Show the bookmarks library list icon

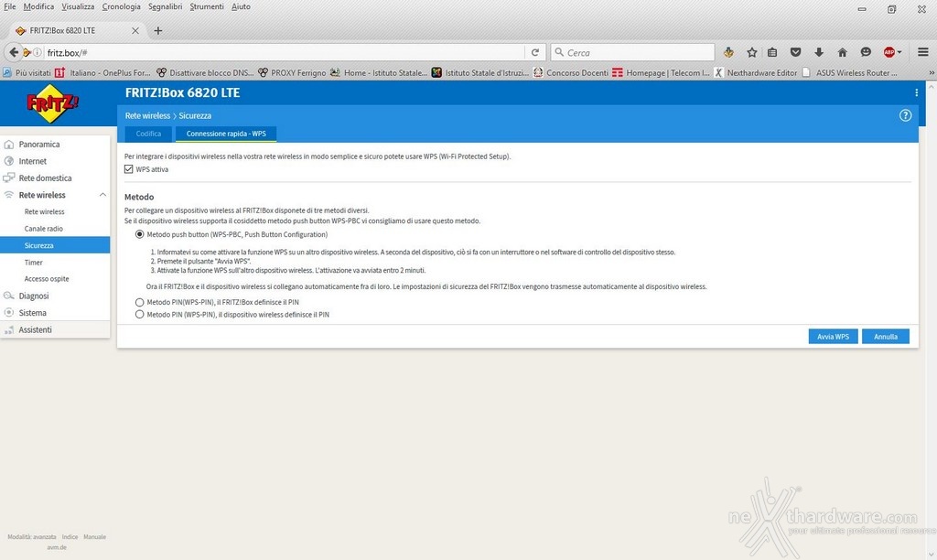772,52
